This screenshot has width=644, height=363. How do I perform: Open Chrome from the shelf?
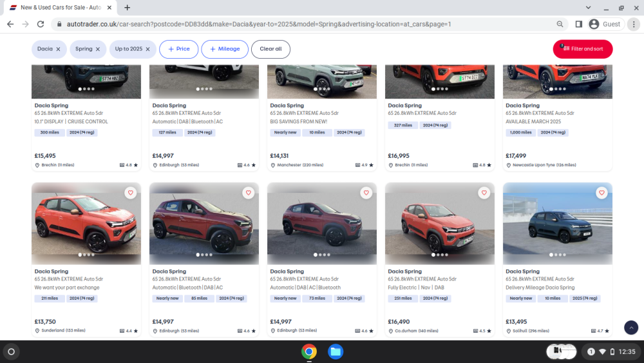point(309,352)
